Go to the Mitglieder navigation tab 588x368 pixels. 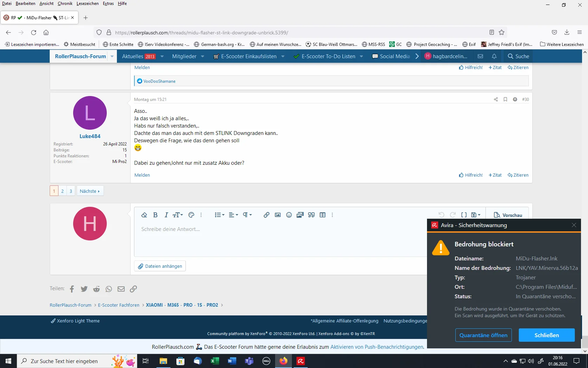click(x=184, y=56)
